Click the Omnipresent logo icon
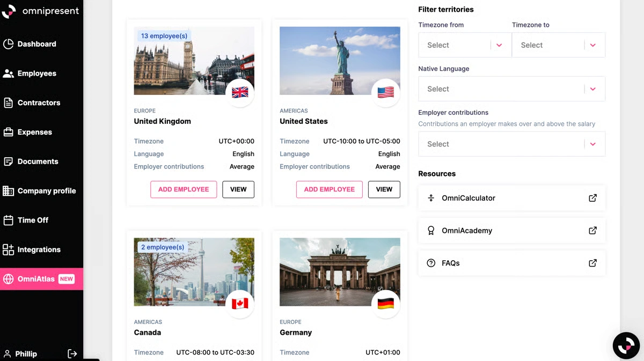 click(x=9, y=10)
